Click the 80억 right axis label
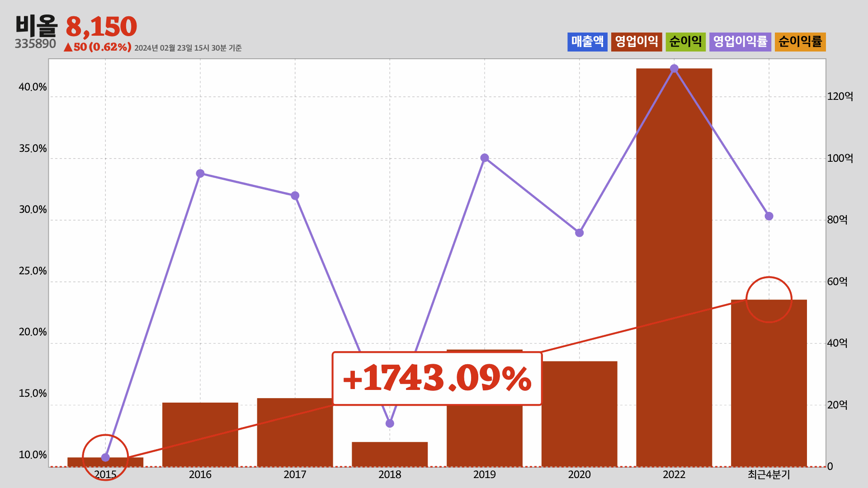The image size is (868, 488). [837, 220]
